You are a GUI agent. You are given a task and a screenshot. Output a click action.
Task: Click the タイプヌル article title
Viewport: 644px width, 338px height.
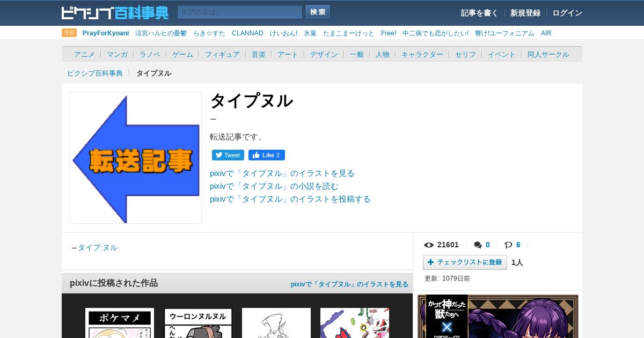tap(251, 101)
